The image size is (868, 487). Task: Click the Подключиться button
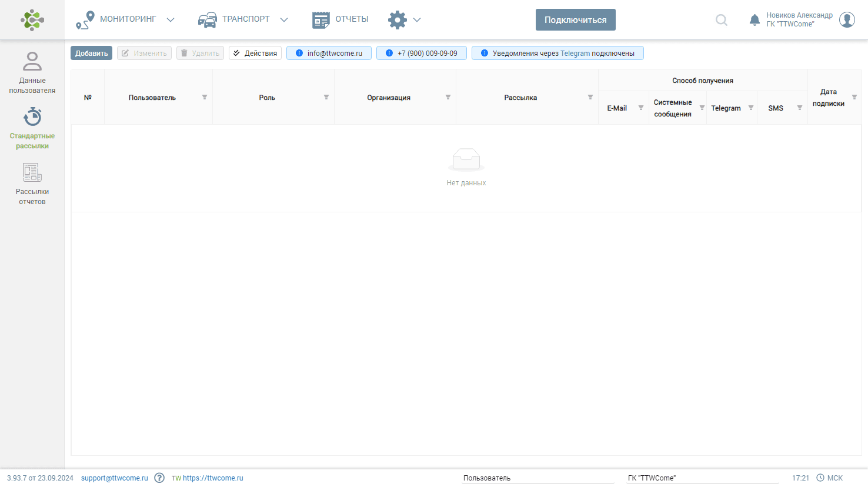(576, 19)
